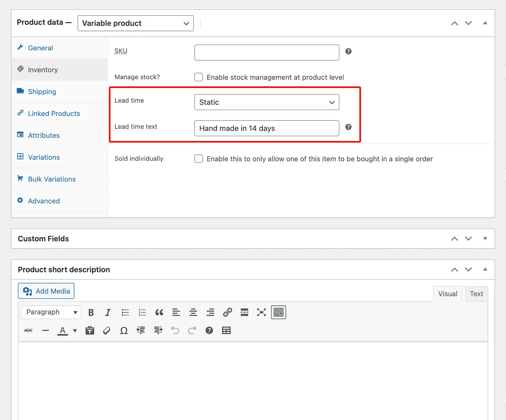
Task: Click the Add Media button
Action: click(46, 291)
